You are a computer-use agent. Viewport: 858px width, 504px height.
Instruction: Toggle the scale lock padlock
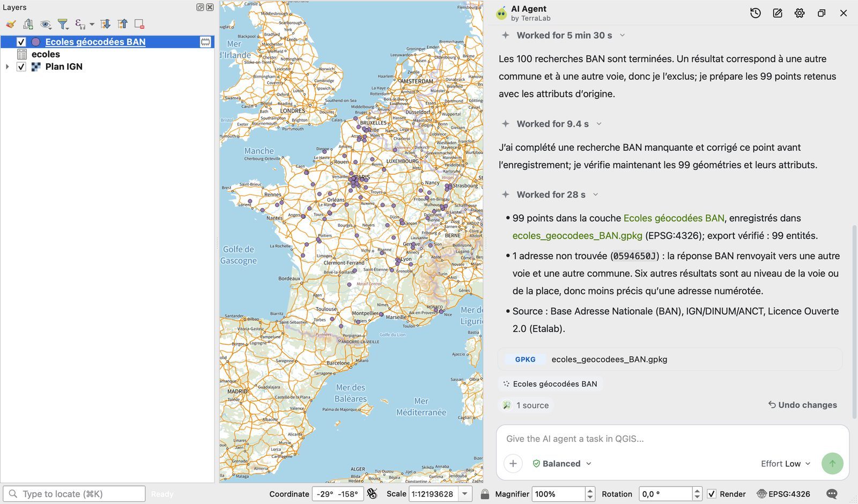[x=485, y=494]
